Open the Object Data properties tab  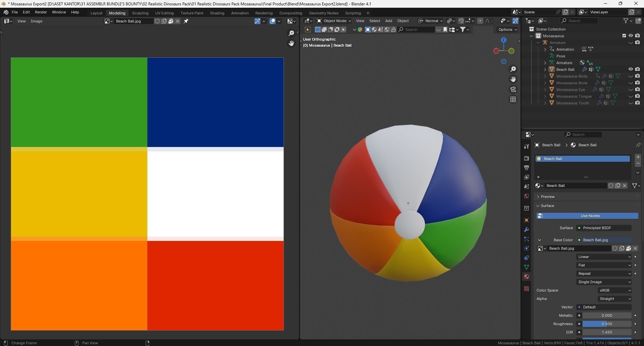(526, 267)
